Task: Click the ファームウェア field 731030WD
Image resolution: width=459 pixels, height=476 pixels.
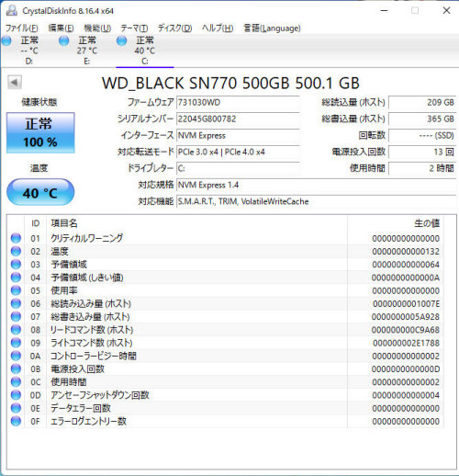Action: [238, 102]
